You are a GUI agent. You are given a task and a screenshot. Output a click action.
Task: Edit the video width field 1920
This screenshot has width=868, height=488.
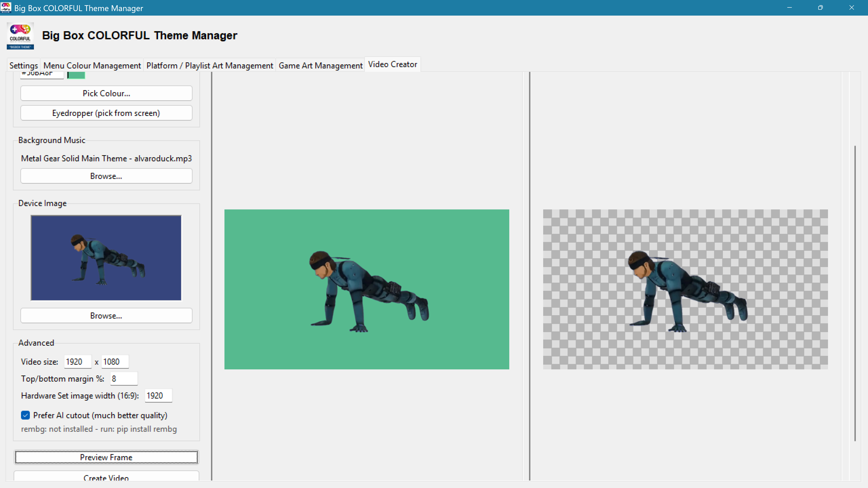78,362
